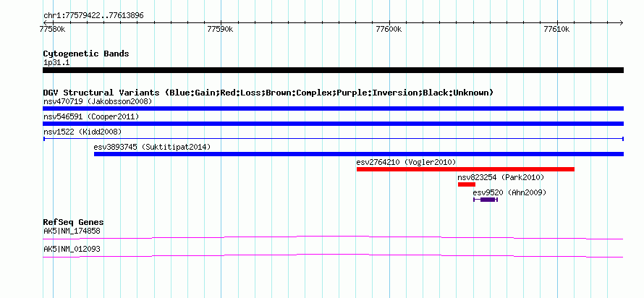Open the nsv470719 (Jakobsson2008) label
Image resolution: width=644 pixels, height=298 pixels.
click(x=98, y=101)
